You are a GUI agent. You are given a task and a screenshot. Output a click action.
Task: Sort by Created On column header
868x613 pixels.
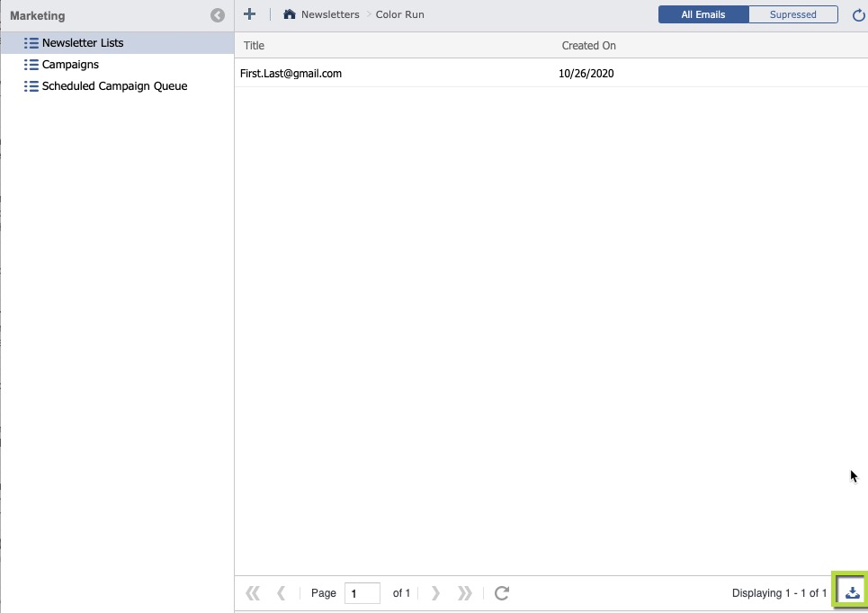[588, 46]
